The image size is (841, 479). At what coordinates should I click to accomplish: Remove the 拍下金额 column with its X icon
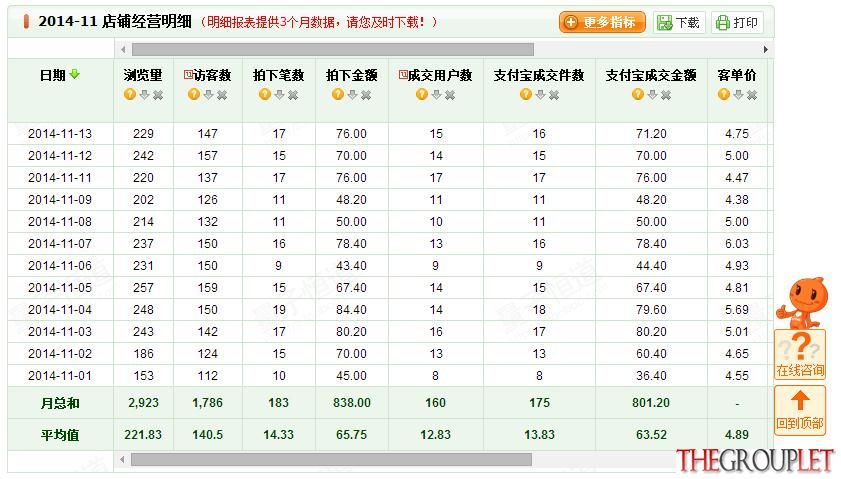pyautogui.click(x=366, y=95)
